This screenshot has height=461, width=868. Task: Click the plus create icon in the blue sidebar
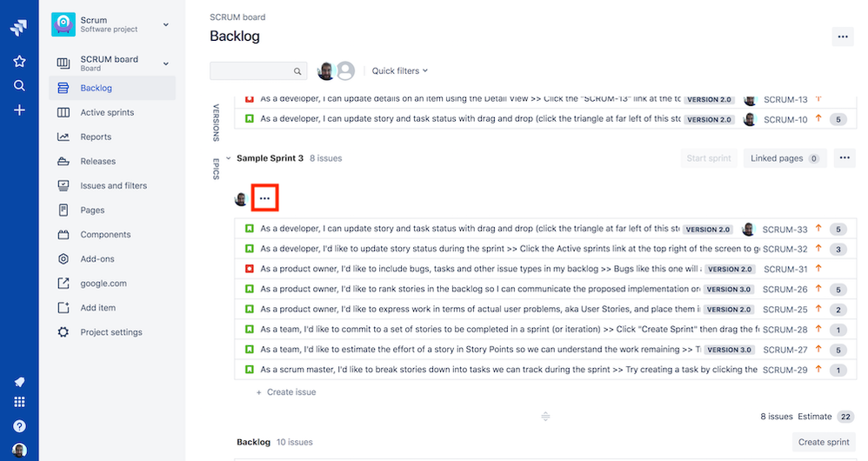(19, 110)
